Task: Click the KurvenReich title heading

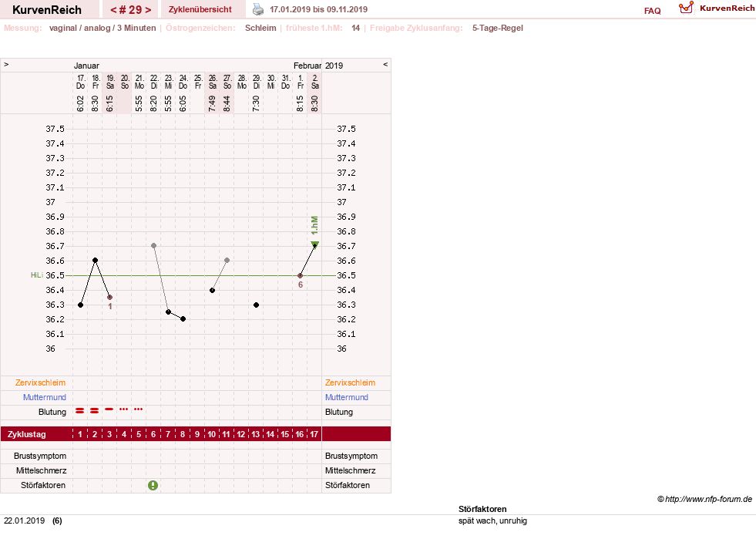Action: (x=47, y=10)
